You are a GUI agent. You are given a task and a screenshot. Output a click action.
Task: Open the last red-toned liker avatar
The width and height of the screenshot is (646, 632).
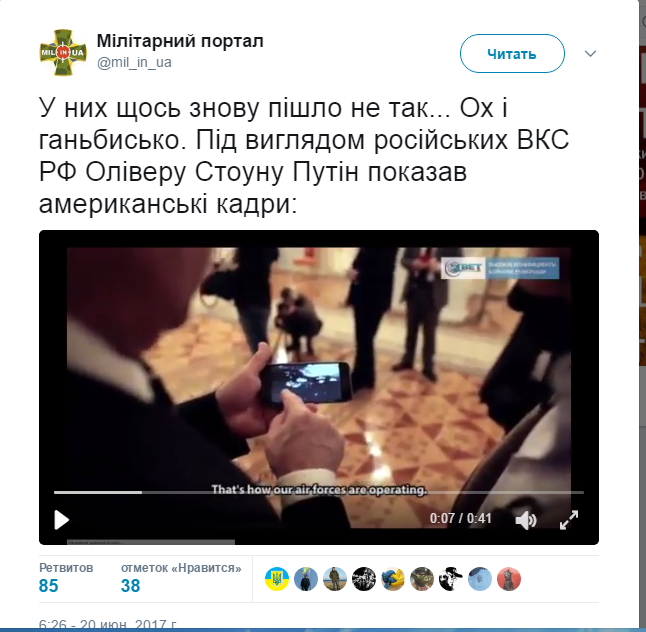click(509, 579)
